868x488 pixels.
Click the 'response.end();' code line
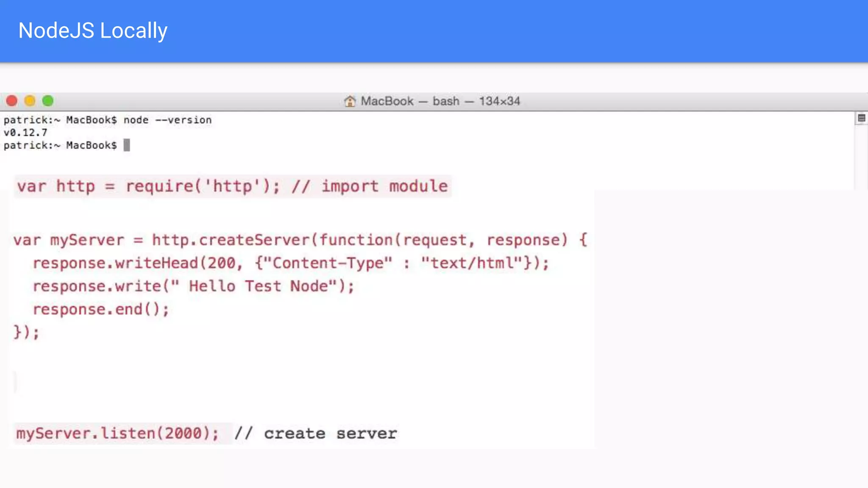(x=101, y=309)
